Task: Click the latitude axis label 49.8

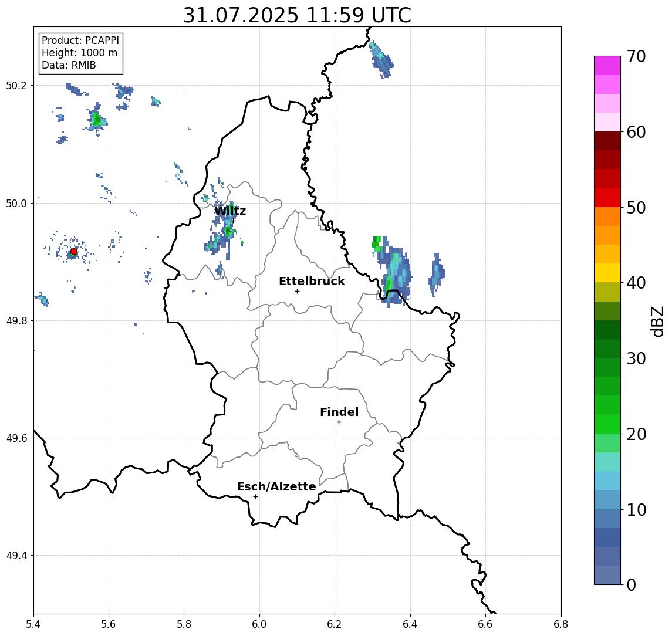Action: tap(16, 320)
